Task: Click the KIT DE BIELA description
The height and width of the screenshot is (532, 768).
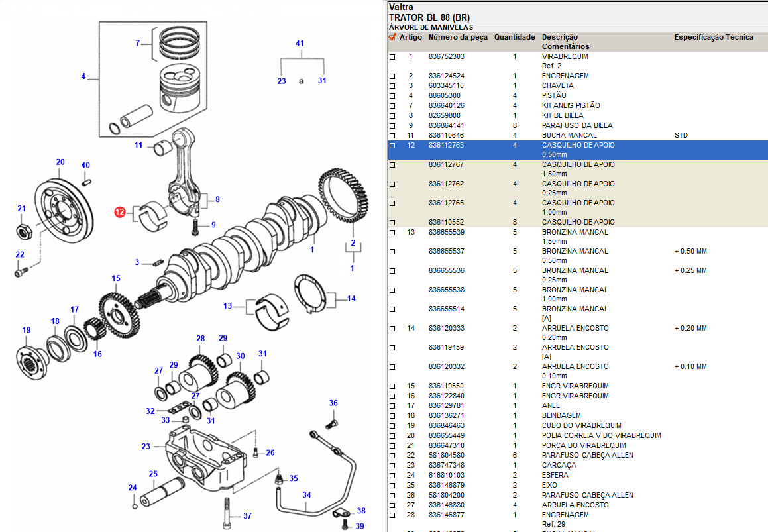Action: pyautogui.click(x=564, y=115)
